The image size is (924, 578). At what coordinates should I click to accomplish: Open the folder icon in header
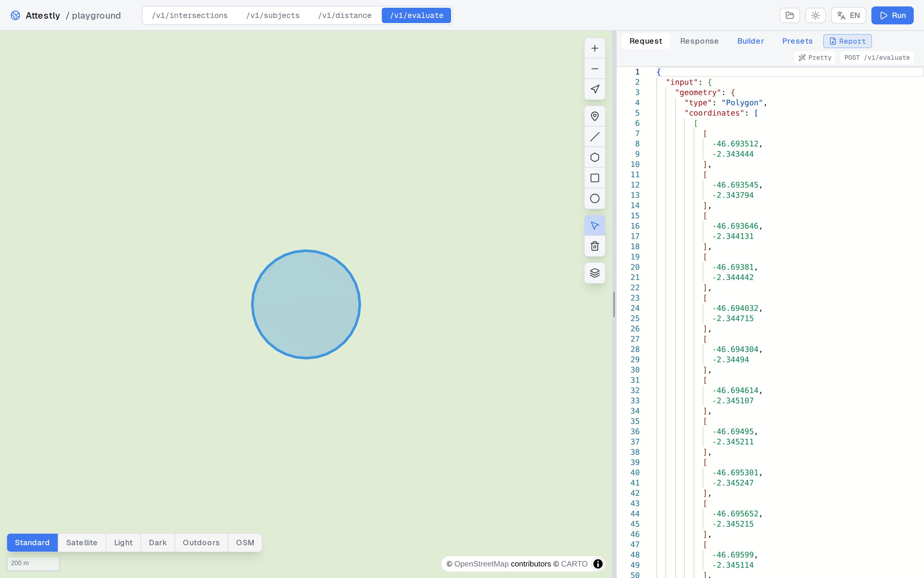[x=790, y=15]
